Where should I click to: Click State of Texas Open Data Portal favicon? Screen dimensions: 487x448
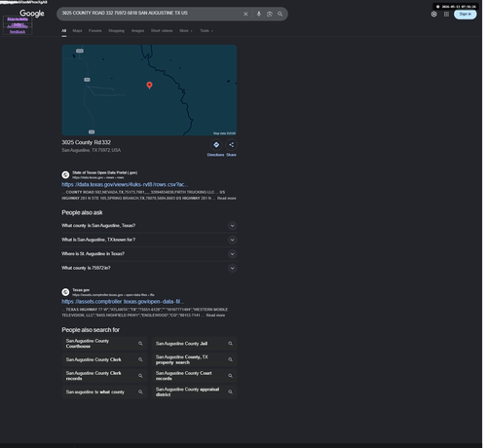click(x=65, y=175)
